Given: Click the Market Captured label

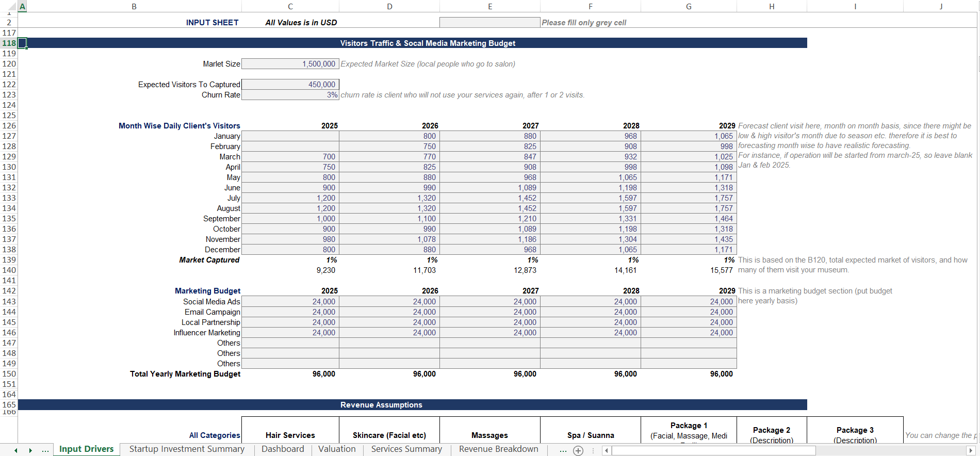Looking at the screenshot, I should click(209, 260).
